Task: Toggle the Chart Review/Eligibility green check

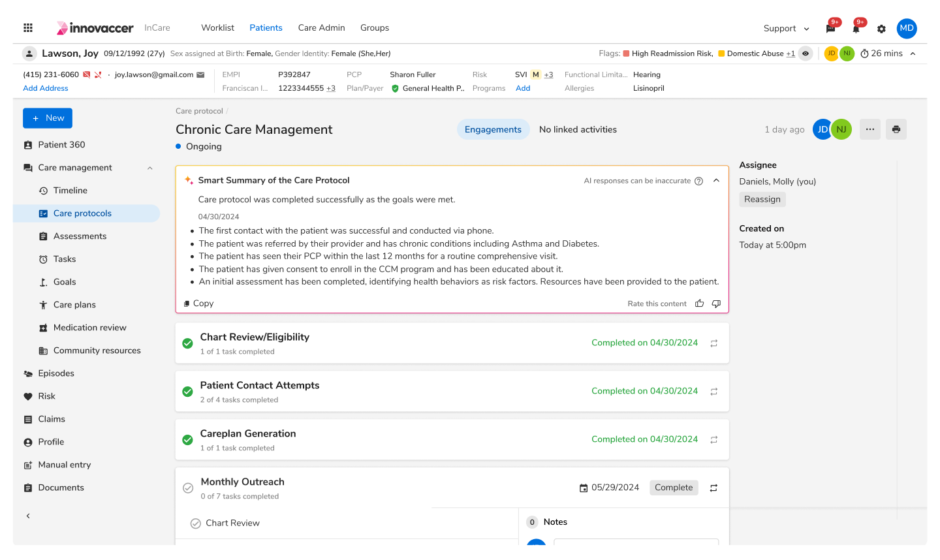Action: (x=187, y=343)
